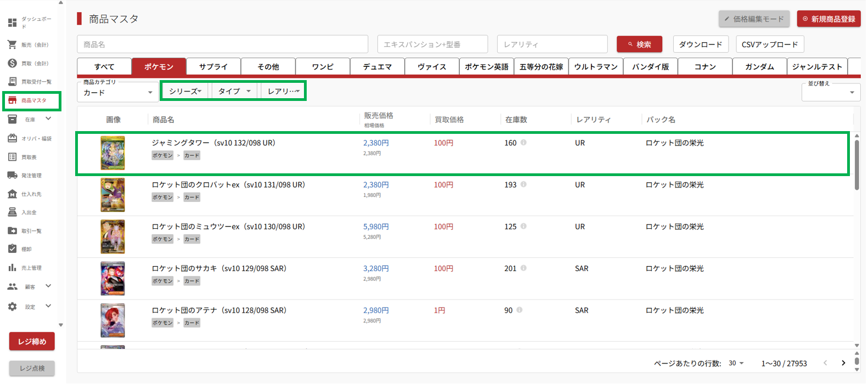Open 買取表 list icon
Viewport: 868px width, 384px height.
click(12, 157)
